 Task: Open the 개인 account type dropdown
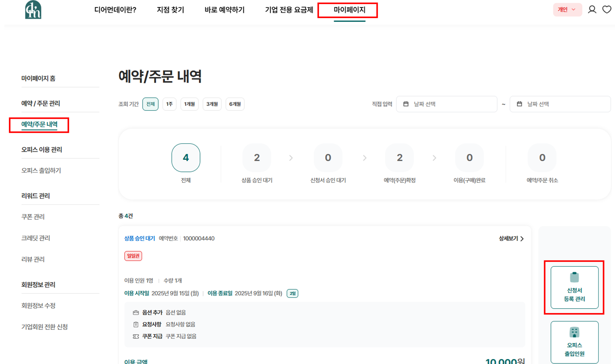(x=567, y=10)
